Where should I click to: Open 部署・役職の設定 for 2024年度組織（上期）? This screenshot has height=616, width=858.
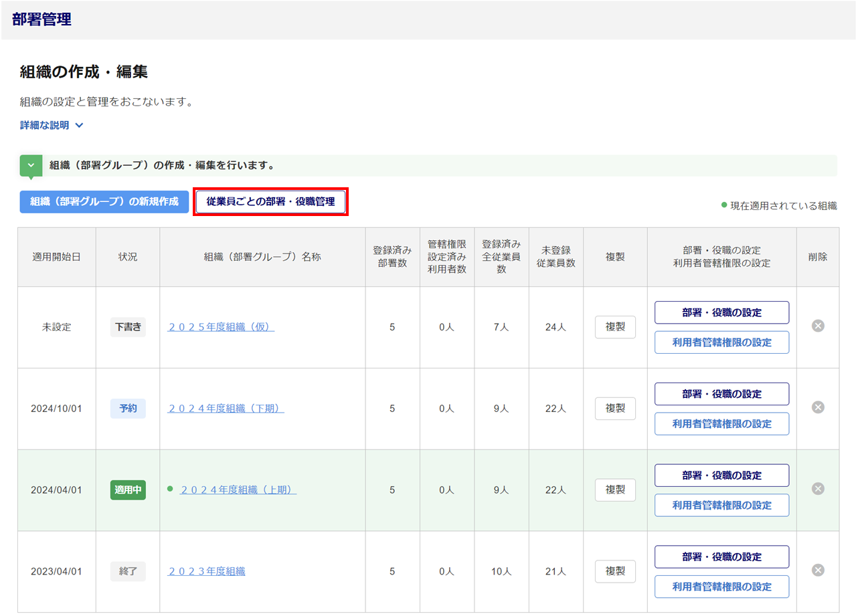tap(721, 476)
